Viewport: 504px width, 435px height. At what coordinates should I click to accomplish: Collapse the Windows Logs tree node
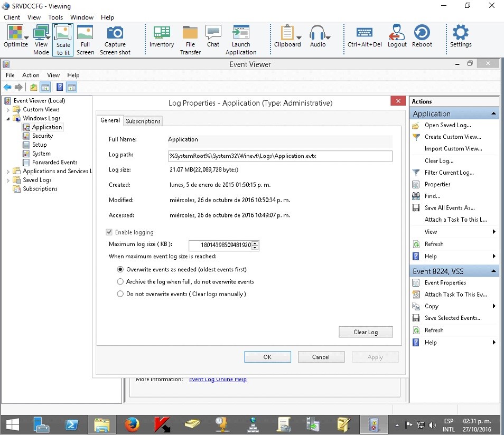click(x=8, y=119)
